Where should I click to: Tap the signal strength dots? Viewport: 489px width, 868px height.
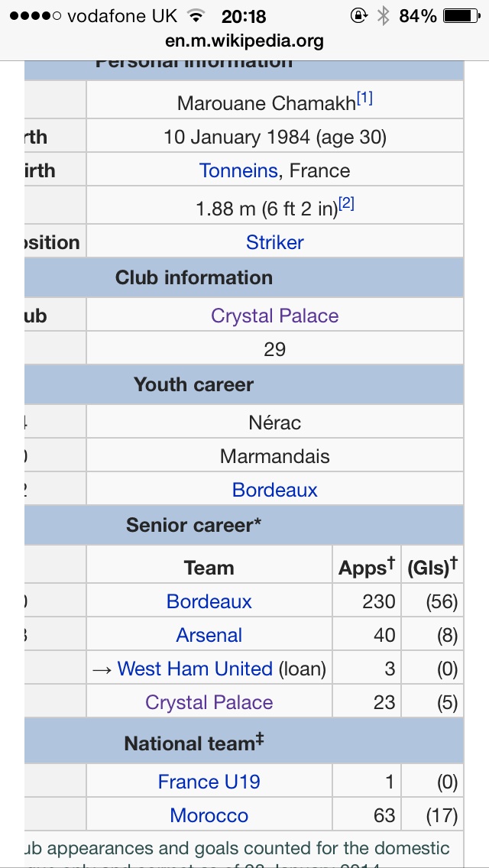point(32,16)
